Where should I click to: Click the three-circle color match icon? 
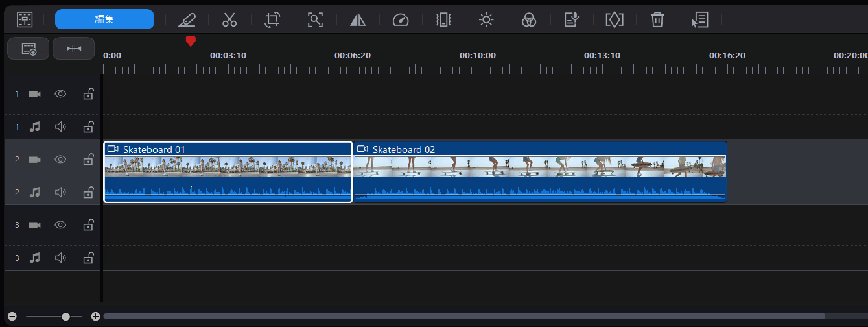coord(529,19)
